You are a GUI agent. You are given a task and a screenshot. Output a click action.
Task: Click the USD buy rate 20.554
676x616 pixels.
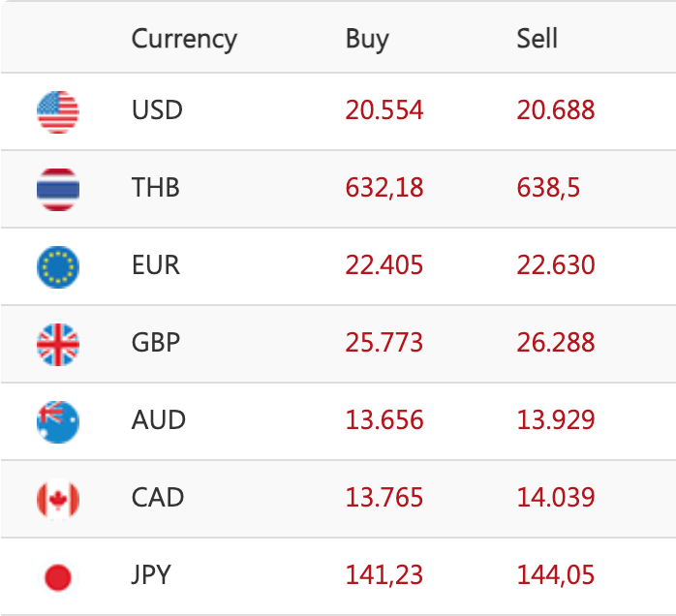(384, 110)
